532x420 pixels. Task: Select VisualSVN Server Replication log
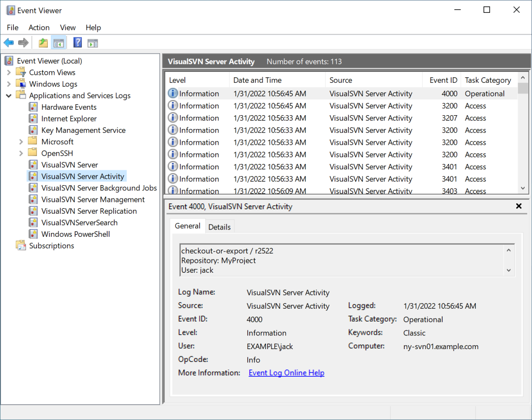pyautogui.click(x=89, y=211)
